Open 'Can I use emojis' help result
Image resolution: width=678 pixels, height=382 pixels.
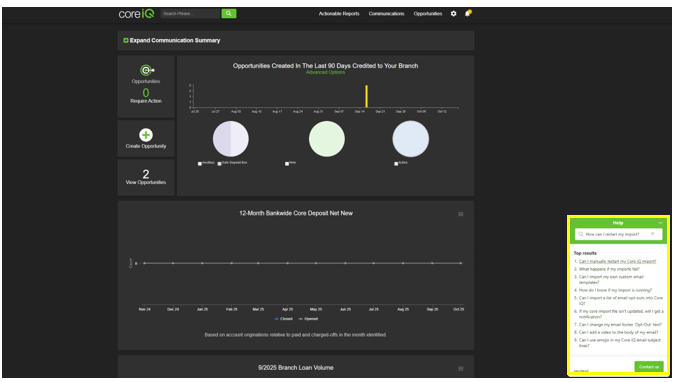click(x=620, y=343)
